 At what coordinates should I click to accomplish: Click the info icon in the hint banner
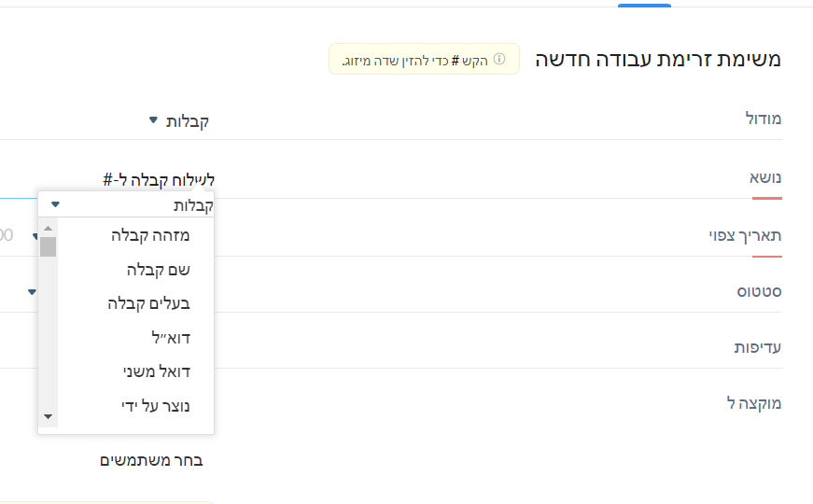click(x=499, y=59)
